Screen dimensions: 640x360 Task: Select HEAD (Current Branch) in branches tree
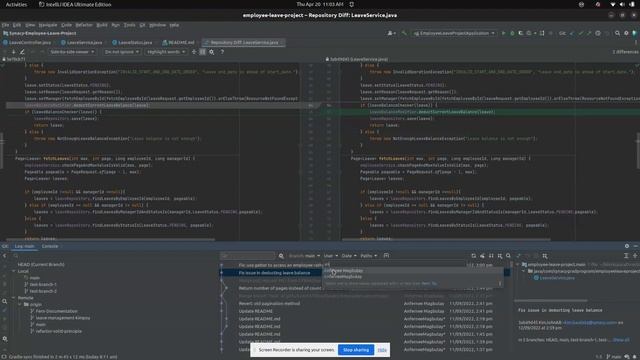pyautogui.click(x=41, y=264)
